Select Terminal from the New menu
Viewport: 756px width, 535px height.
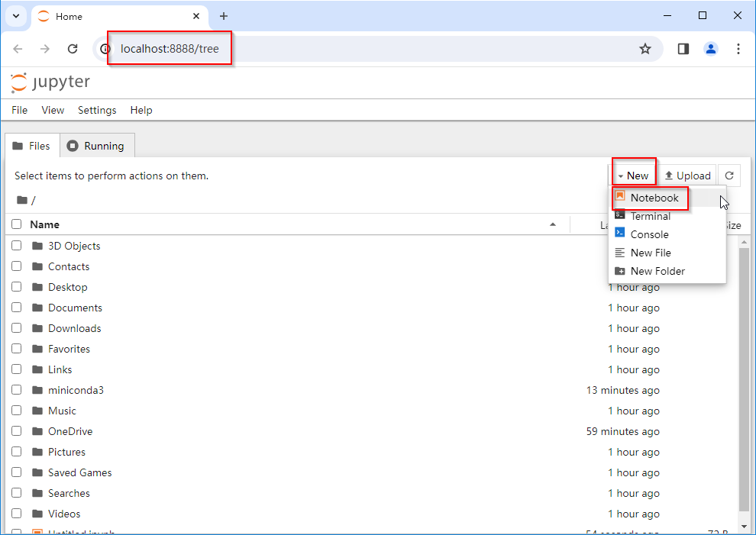coord(650,216)
